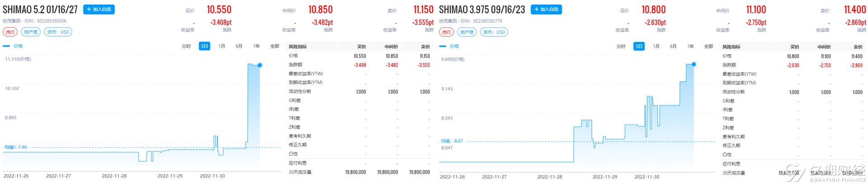
Task: Add SHIMAO 3.975 09/16/23 to watchlist
Action: pyautogui.click(x=546, y=9)
